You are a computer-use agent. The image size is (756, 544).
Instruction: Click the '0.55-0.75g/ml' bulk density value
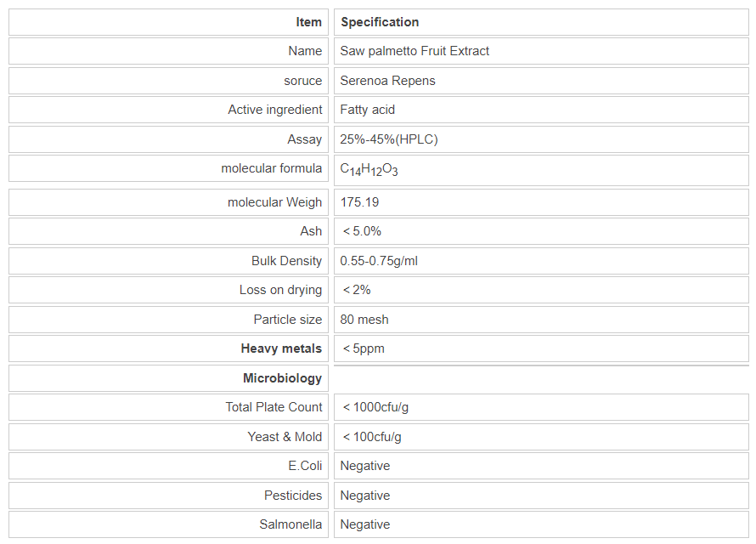(x=379, y=261)
